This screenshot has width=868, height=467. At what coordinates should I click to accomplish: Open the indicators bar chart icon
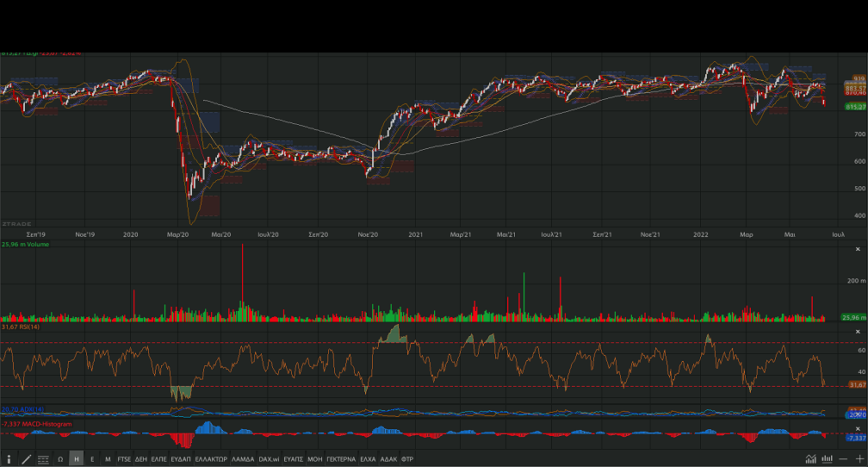pyautogui.click(x=827, y=459)
